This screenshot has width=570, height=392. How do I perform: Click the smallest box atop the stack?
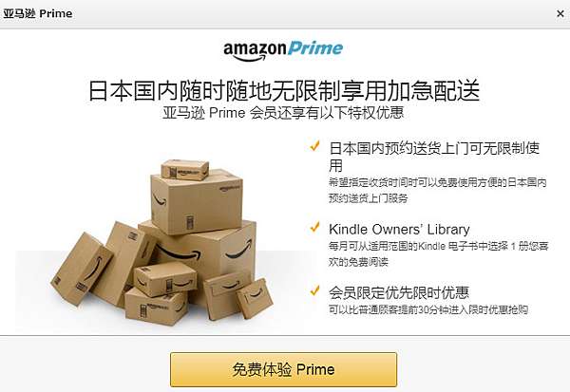pos(184,170)
